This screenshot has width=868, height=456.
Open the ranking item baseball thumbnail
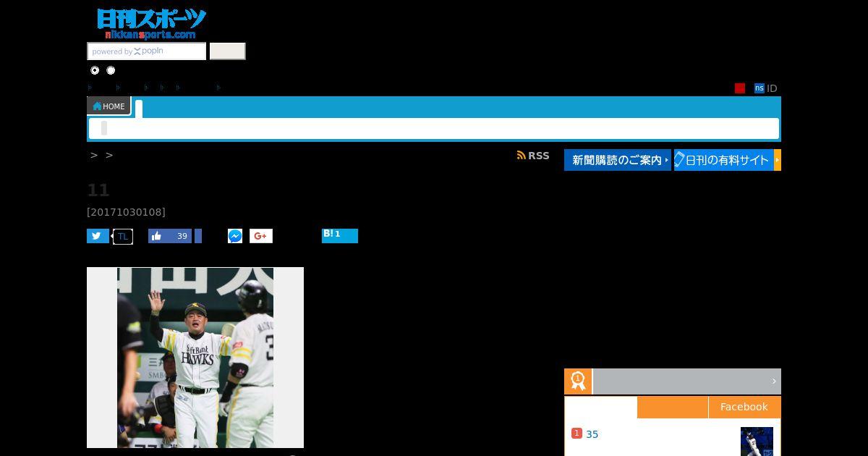coord(757,442)
